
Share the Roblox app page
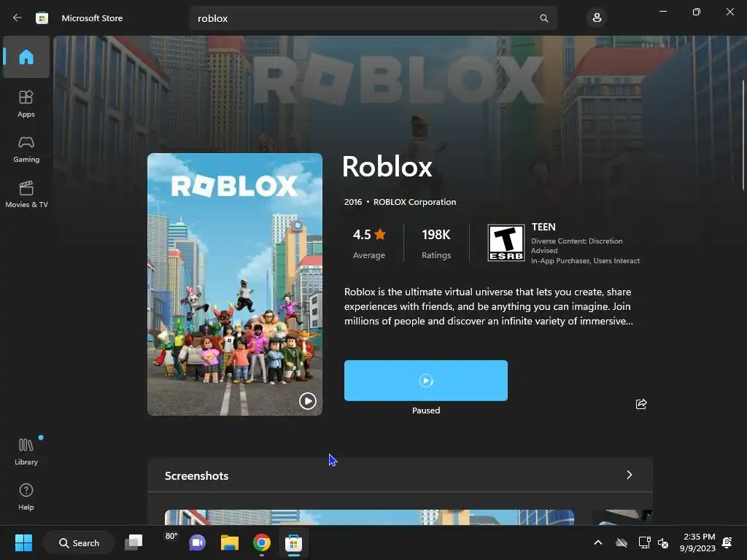point(641,404)
